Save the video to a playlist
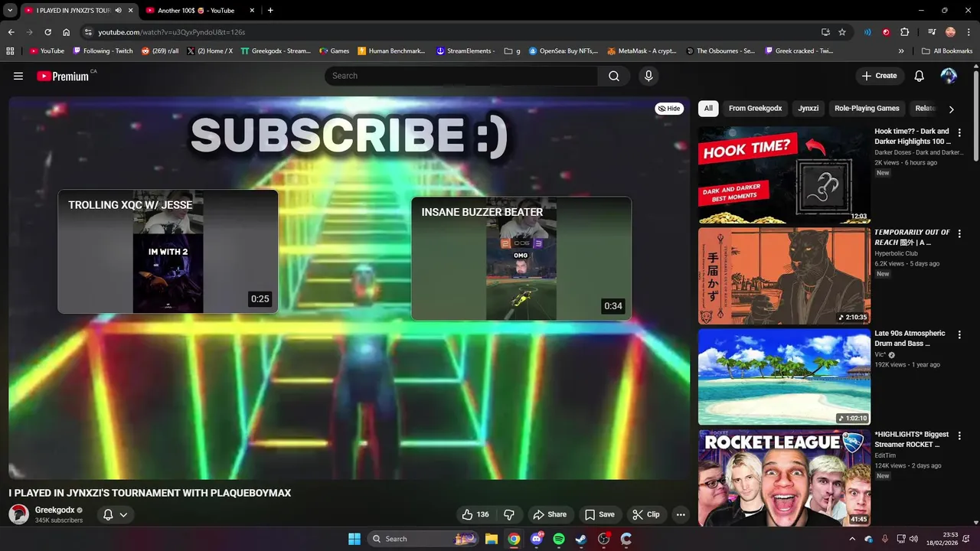980x551 pixels. pos(599,514)
